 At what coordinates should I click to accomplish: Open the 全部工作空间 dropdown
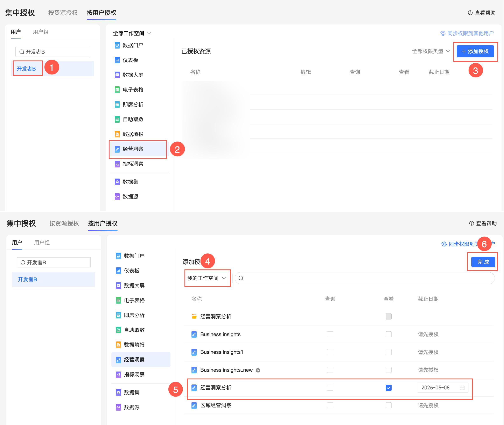coord(132,33)
